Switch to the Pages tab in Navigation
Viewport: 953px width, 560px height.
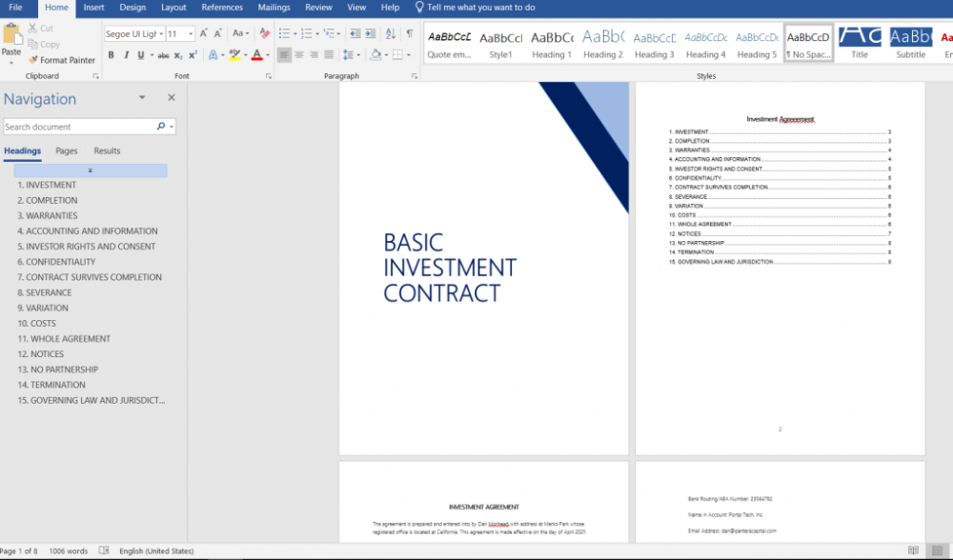(67, 150)
